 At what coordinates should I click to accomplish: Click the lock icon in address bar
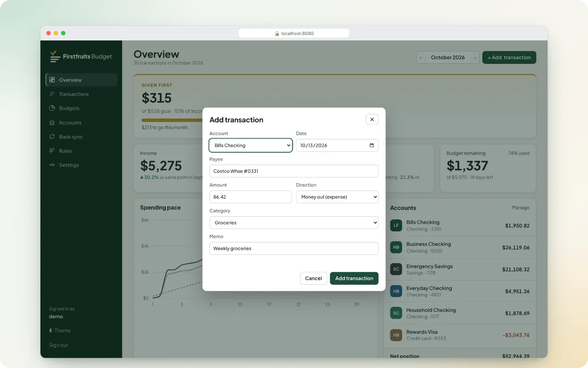(x=277, y=34)
